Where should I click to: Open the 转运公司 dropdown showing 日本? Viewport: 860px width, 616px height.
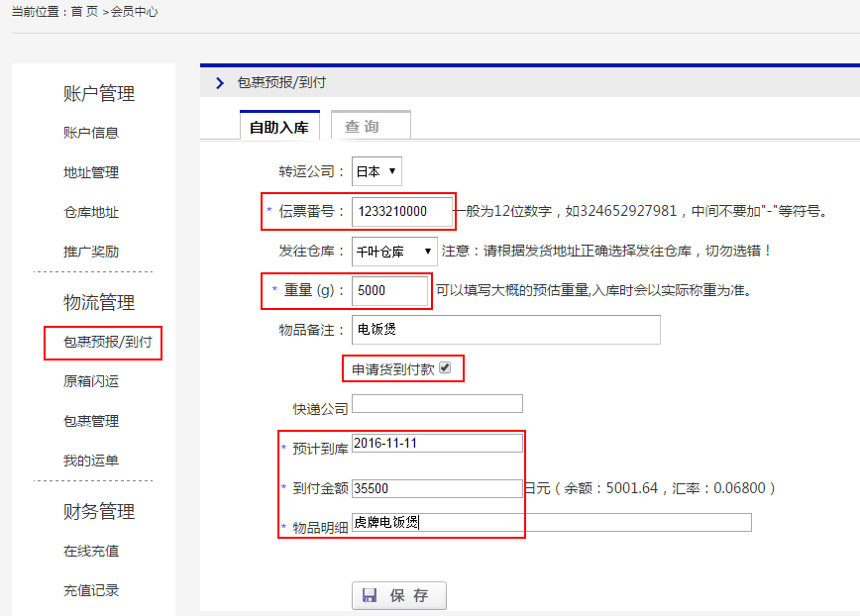tap(376, 171)
